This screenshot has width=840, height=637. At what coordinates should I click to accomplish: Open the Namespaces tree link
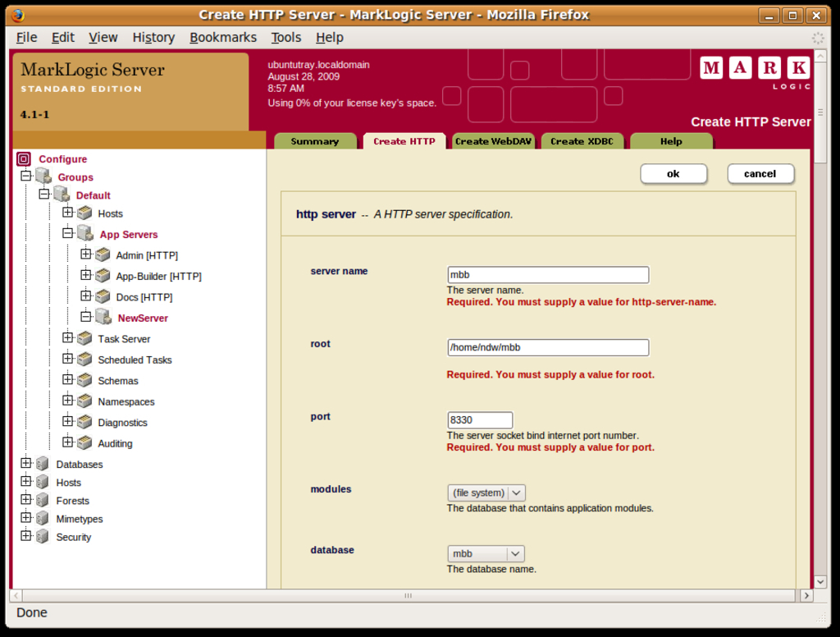(x=126, y=401)
